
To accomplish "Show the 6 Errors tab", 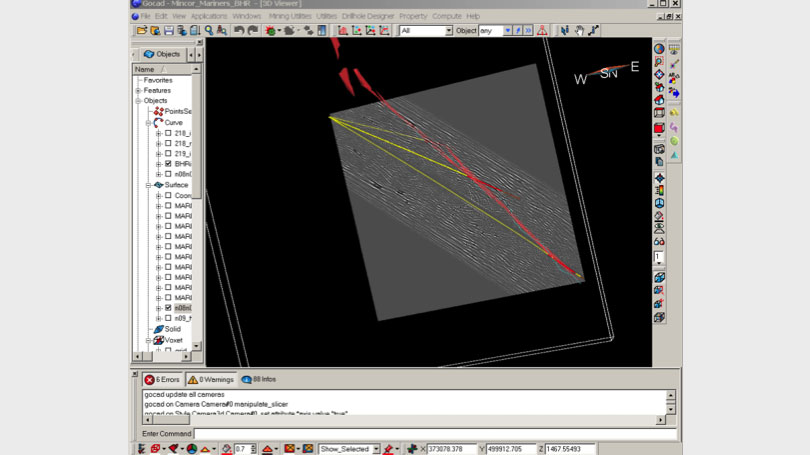I will tap(162, 380).
